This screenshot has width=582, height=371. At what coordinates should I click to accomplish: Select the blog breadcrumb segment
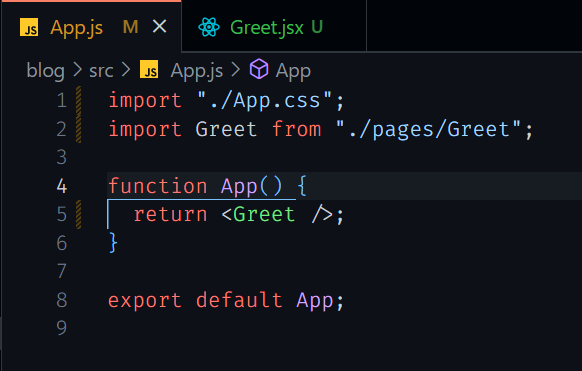click(45, 70)
